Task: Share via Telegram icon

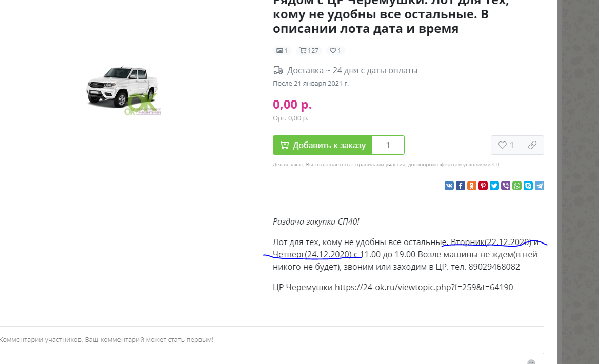Action: [540, 186]
